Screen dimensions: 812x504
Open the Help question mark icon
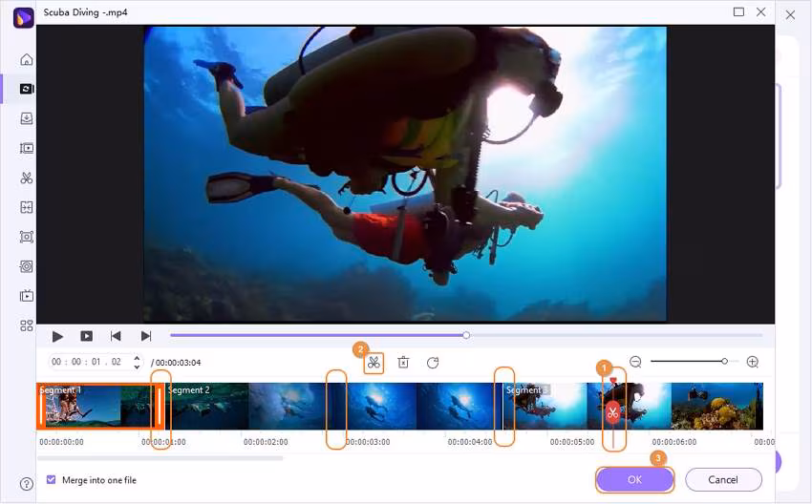point(27,484)
